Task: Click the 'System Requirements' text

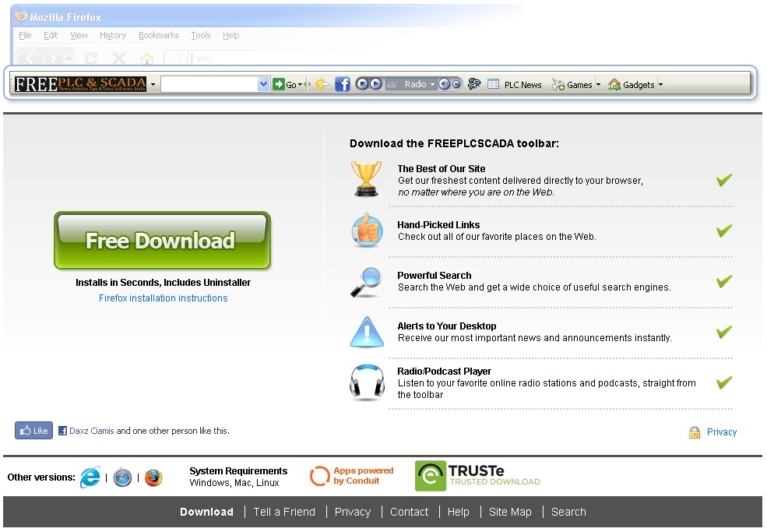Action: 238,470
